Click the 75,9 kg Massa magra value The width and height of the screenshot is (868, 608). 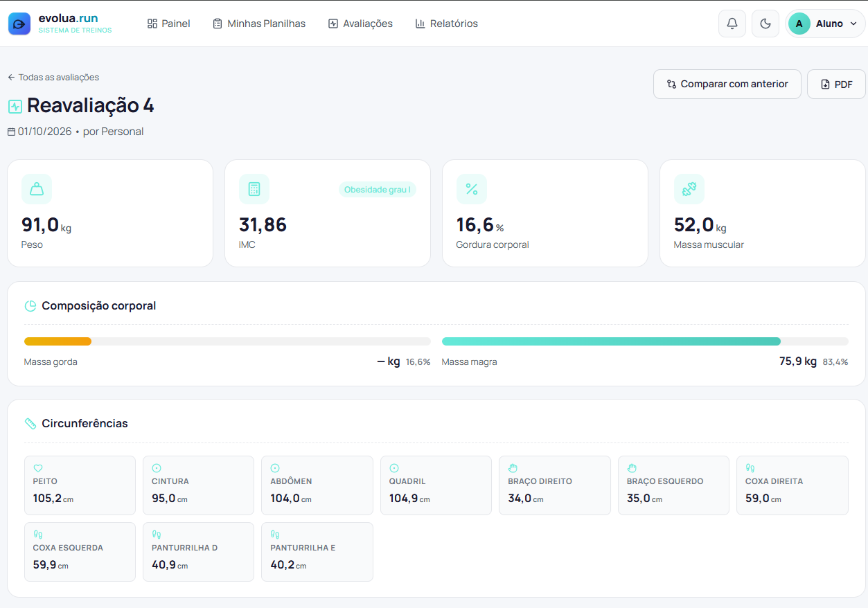coord(798,361)
